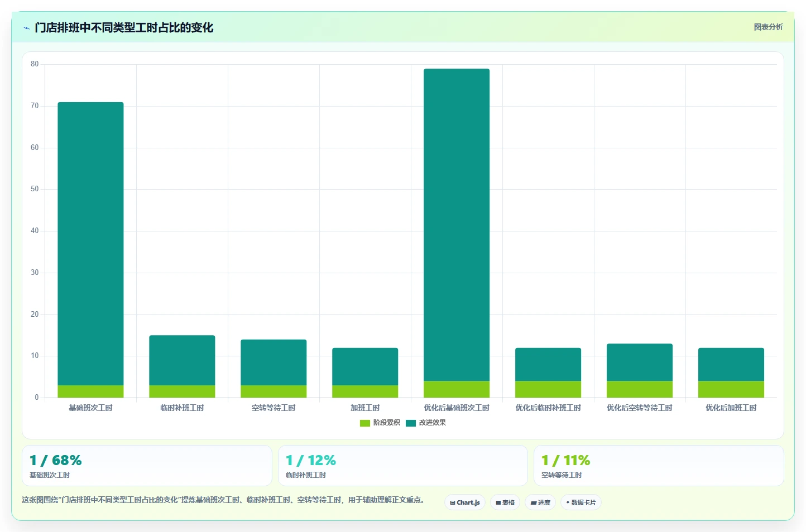
Task: Click the y-axis value 50
Action: pyautogui.click(x=35, y=189)
